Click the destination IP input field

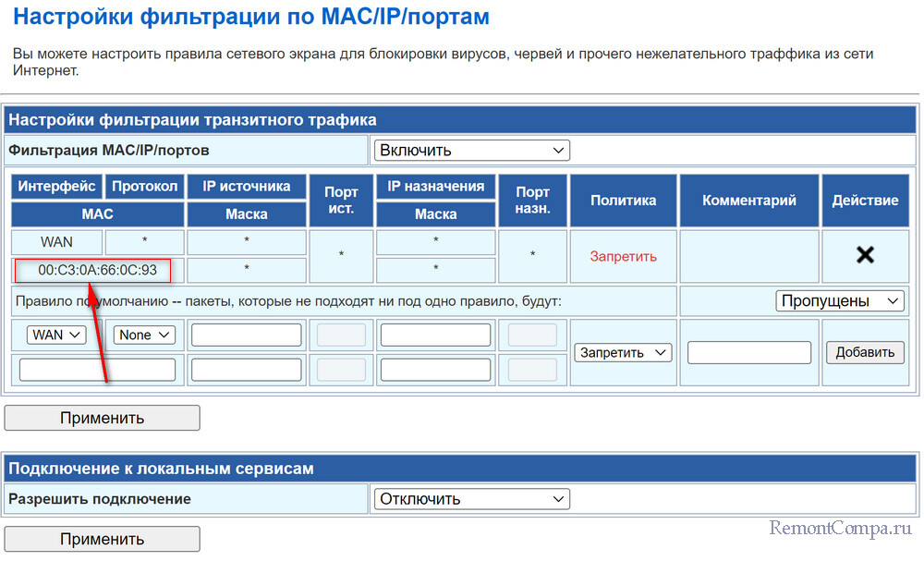(x=435, y=335)
